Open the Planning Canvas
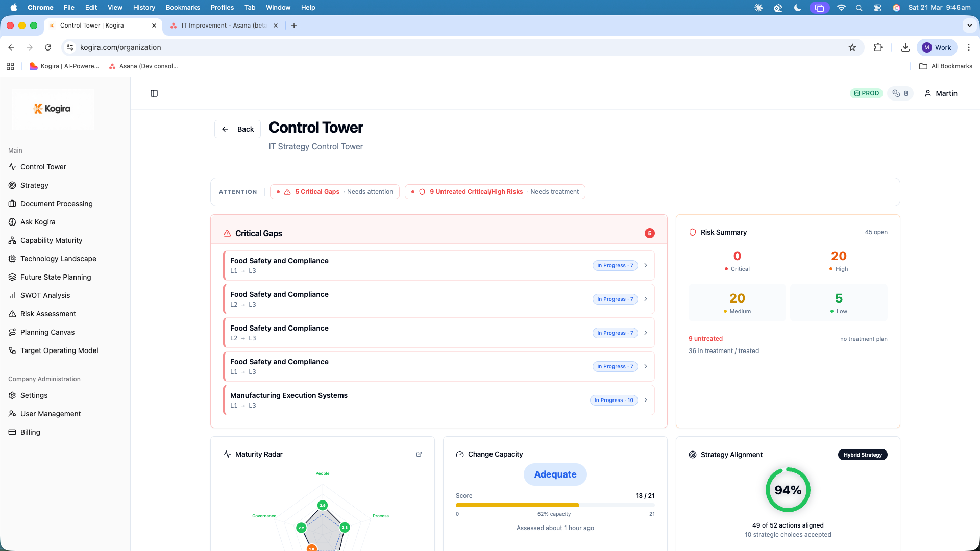 pos(46,332)
